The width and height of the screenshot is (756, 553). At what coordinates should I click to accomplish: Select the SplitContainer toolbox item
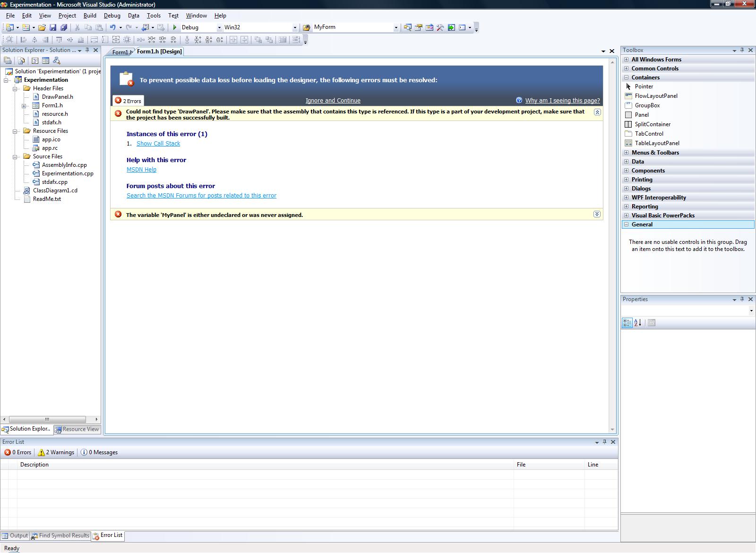coord(653,124)
